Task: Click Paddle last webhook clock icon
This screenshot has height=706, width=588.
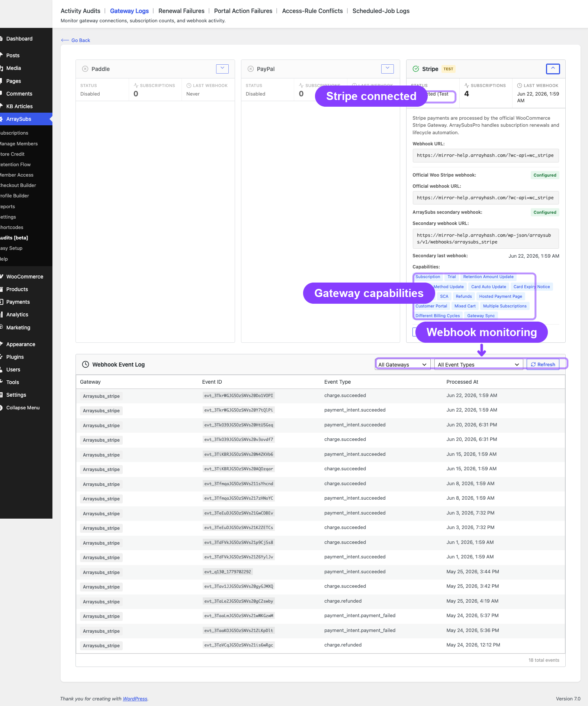Action: pos(189,86)
